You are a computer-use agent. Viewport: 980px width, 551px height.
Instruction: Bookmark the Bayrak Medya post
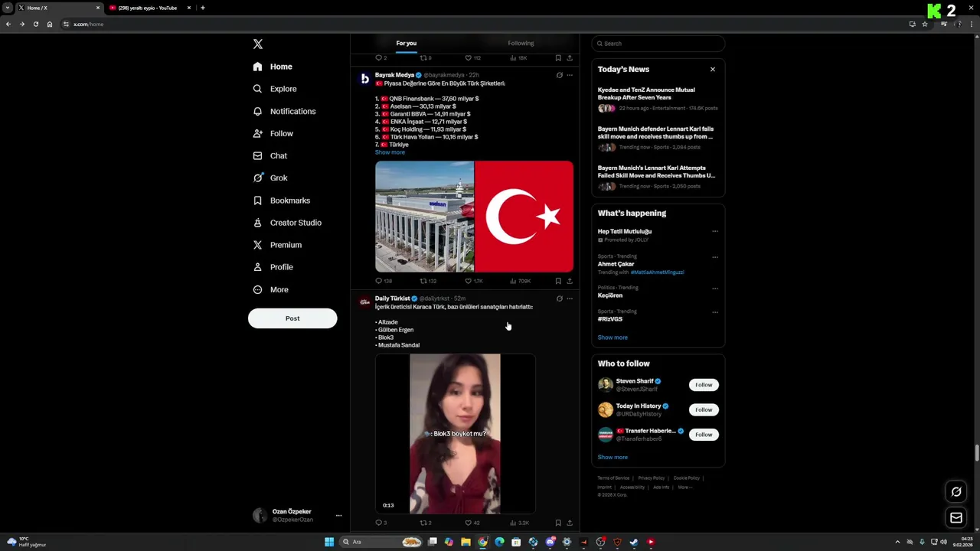pos(558,281)
